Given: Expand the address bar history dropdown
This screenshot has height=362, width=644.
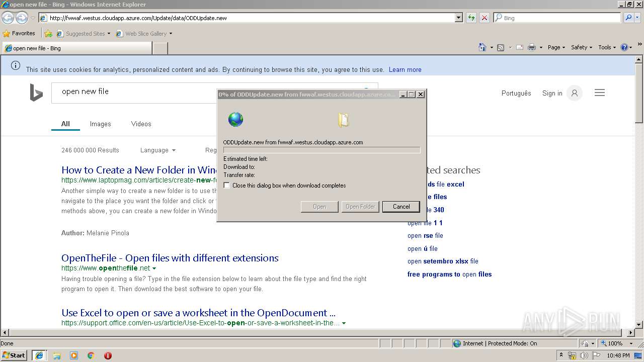Looking at the screenshot, I should click(x=458, y=18).
